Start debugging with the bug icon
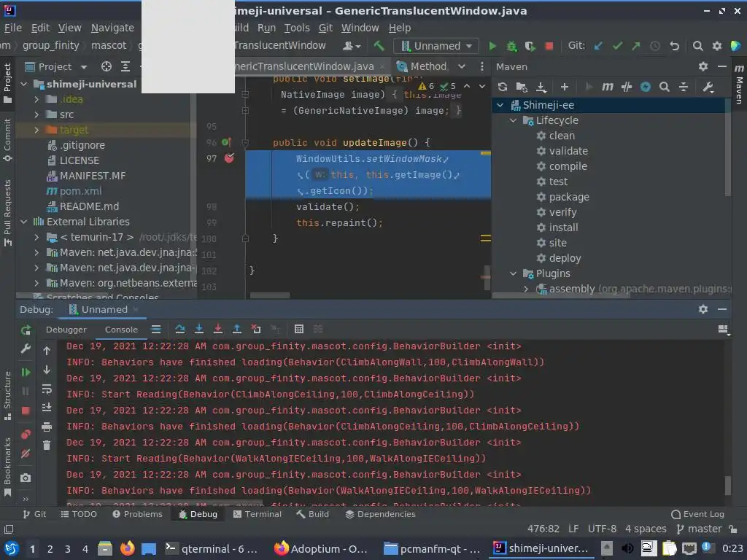 click(x=511, y=46)
